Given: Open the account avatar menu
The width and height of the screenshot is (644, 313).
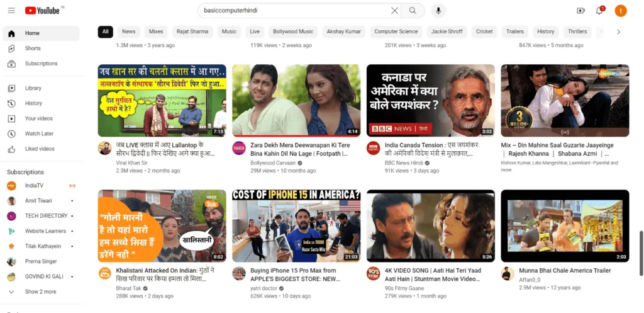Looking at the screenshot, I should [x=621, y=11].
